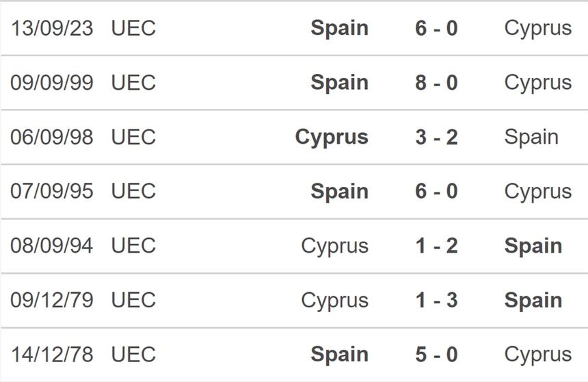Click bold Spain in the 14/12/78 row
Screen dimensions: 588x382
pyautogui.click(x=339, y=355)
